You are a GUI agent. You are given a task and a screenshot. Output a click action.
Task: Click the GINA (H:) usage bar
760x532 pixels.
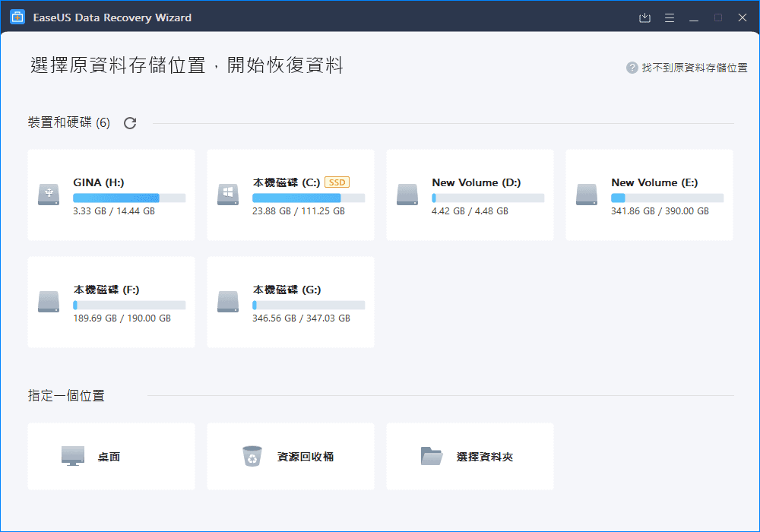pyautogui.click(x=129, y=198)
